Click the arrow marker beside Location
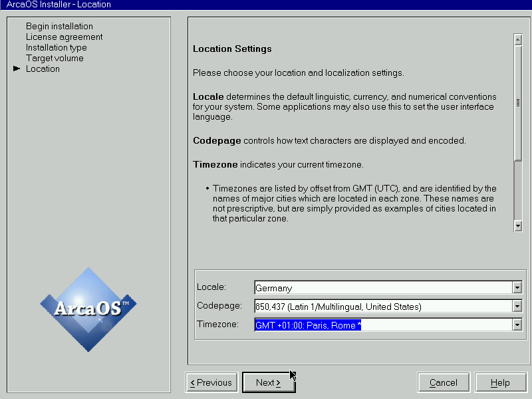Viewport: 532px width, 399px height. [17, 69]
